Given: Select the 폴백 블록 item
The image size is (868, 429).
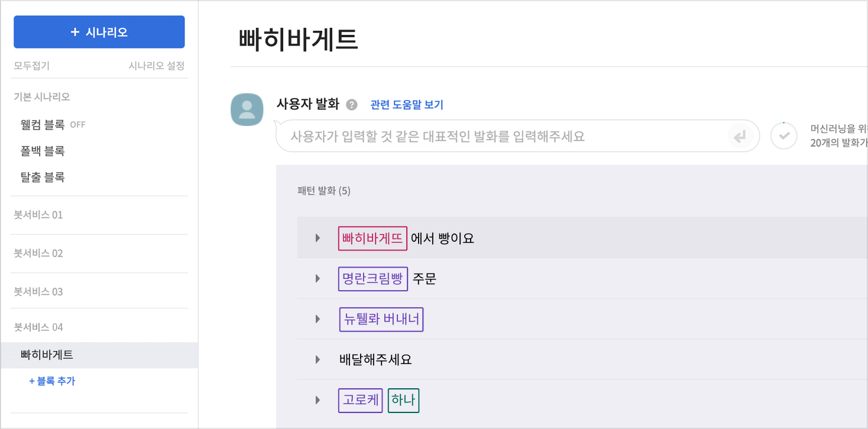Looking at the screenshot, I should pos(43,151).
